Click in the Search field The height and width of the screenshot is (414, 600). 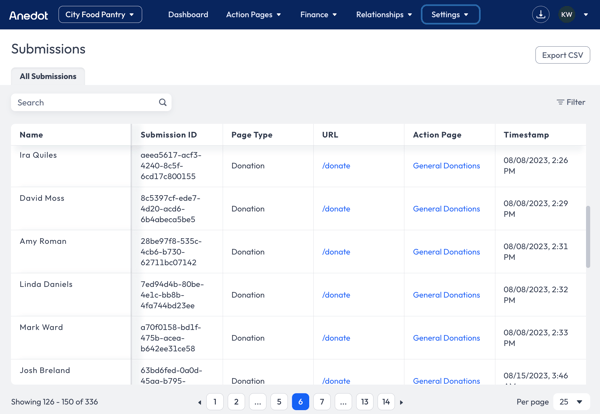pyautogui.click(x=91, y=102)
